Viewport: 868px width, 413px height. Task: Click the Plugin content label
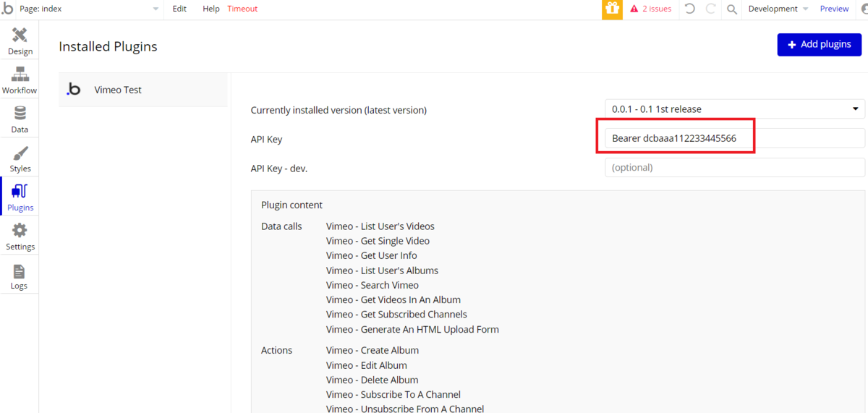(292, 205)
